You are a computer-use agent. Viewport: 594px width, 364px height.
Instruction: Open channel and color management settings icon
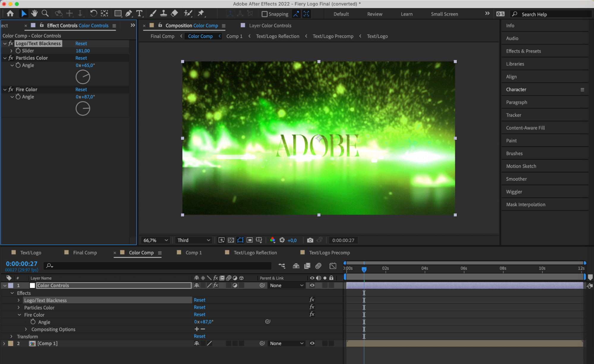click(272, 240)
